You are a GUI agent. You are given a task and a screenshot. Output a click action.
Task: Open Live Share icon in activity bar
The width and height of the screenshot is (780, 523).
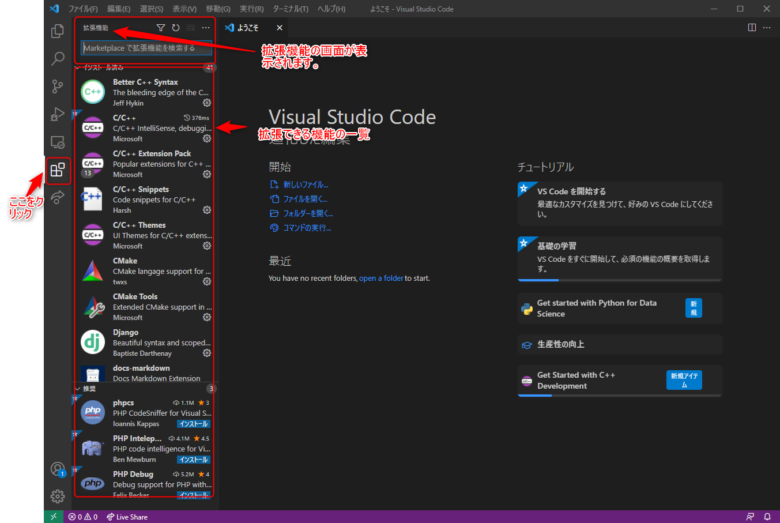[57, 197]
